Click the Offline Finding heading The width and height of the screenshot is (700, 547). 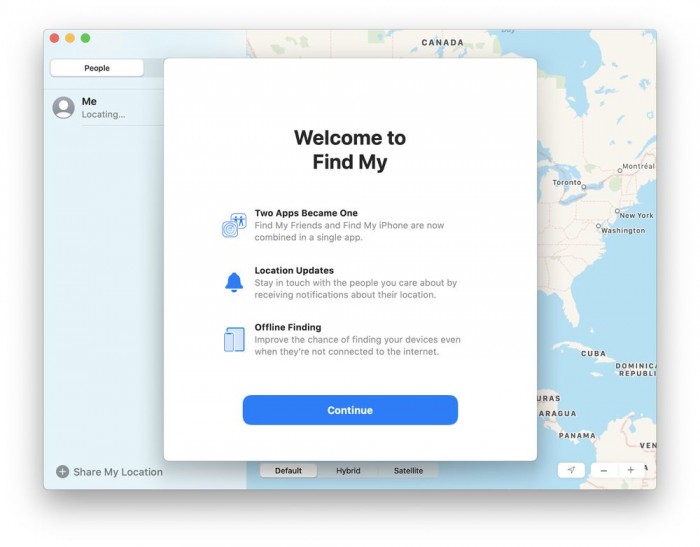pos(288,327)
